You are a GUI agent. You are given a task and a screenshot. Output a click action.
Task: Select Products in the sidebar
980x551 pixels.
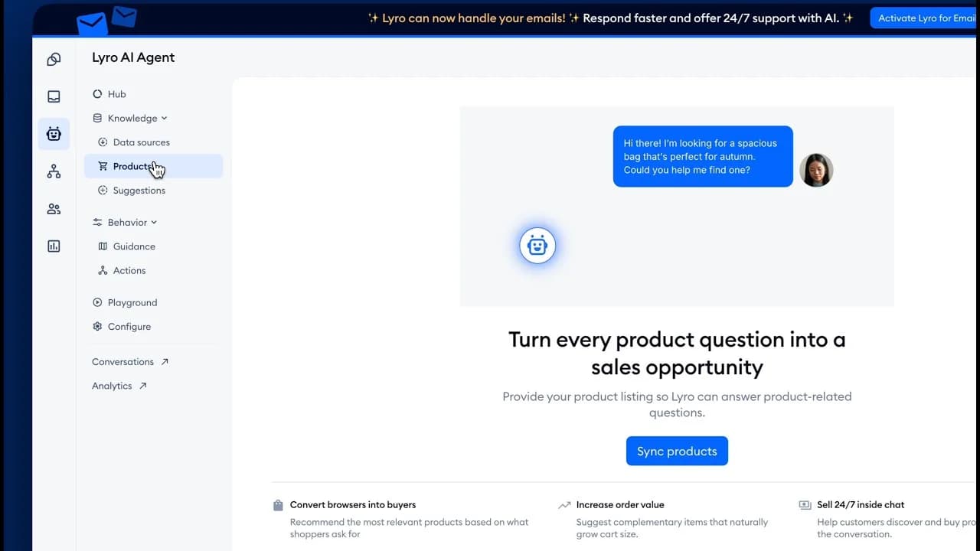pos(153,166)
